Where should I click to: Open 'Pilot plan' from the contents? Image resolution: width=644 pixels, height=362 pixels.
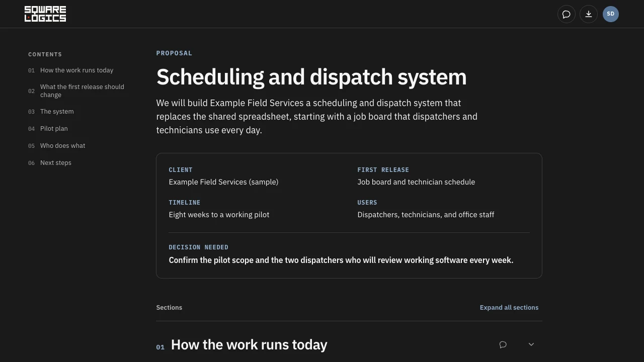tap(54, 129)
